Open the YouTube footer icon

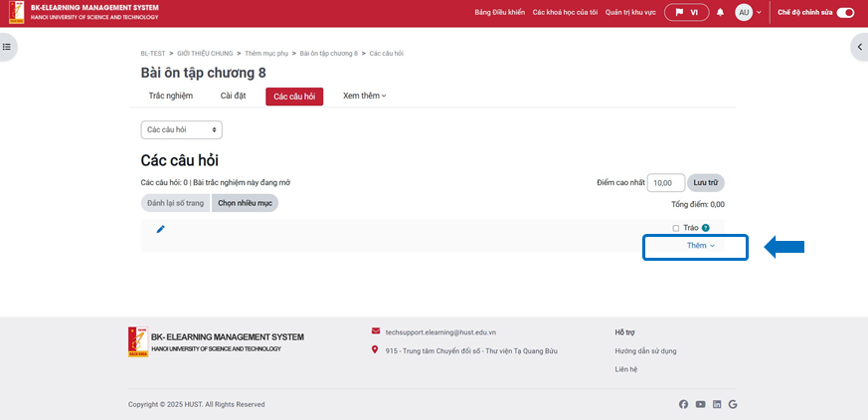701,404
